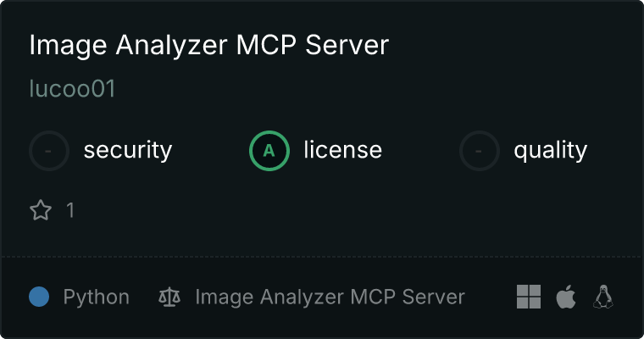Click the license label text
644x339 pixels.
tap(343, 149)
